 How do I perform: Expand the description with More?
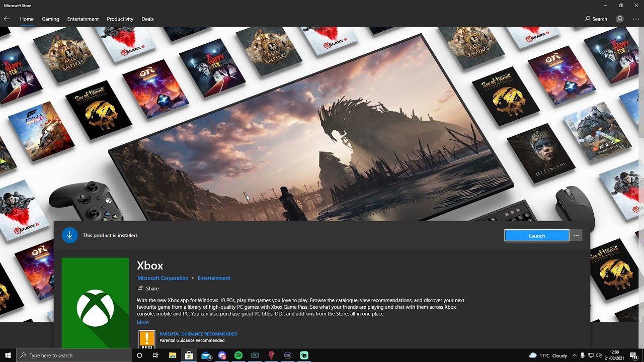[142, 322]
